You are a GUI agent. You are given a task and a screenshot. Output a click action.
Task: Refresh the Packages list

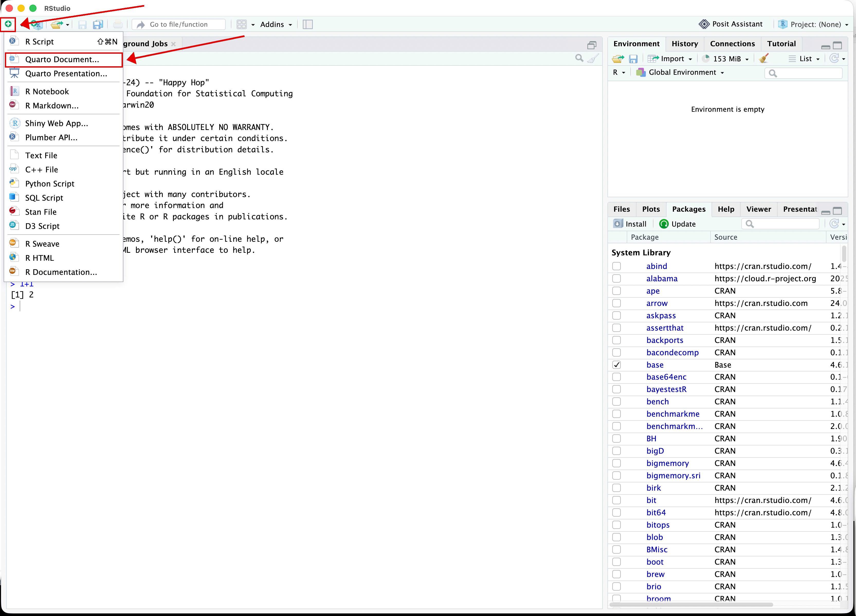click(834, 224)
